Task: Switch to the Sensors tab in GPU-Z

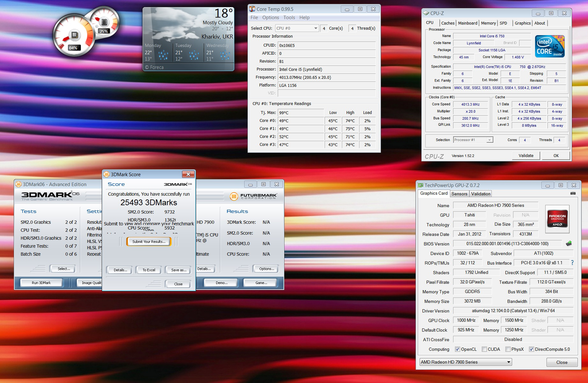Action: click(x=459, y=194)
